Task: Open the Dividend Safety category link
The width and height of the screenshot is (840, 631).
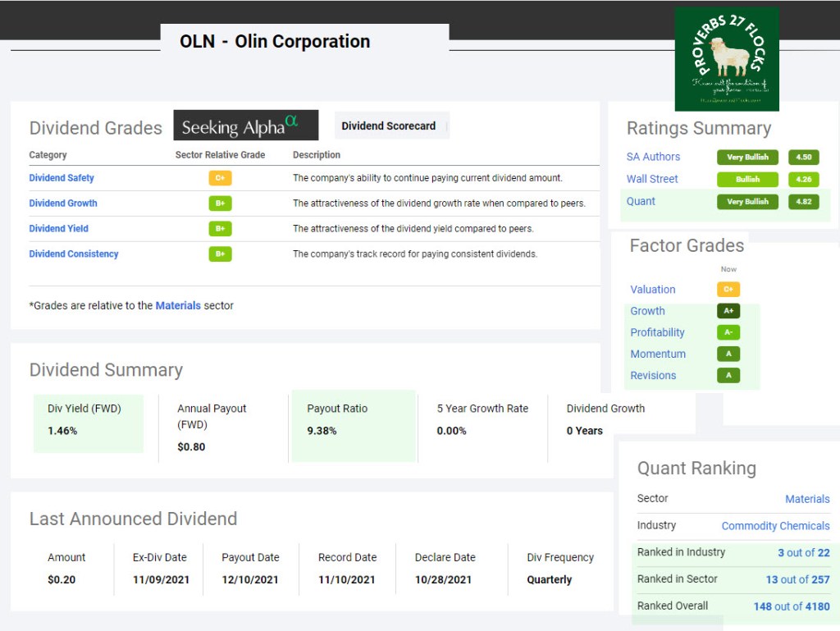Action: [62, 178]
